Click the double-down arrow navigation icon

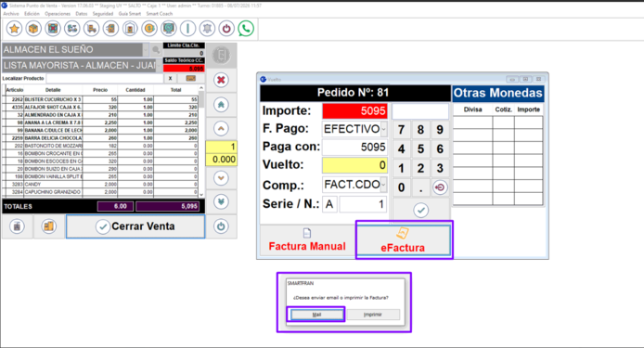point(221,201)
